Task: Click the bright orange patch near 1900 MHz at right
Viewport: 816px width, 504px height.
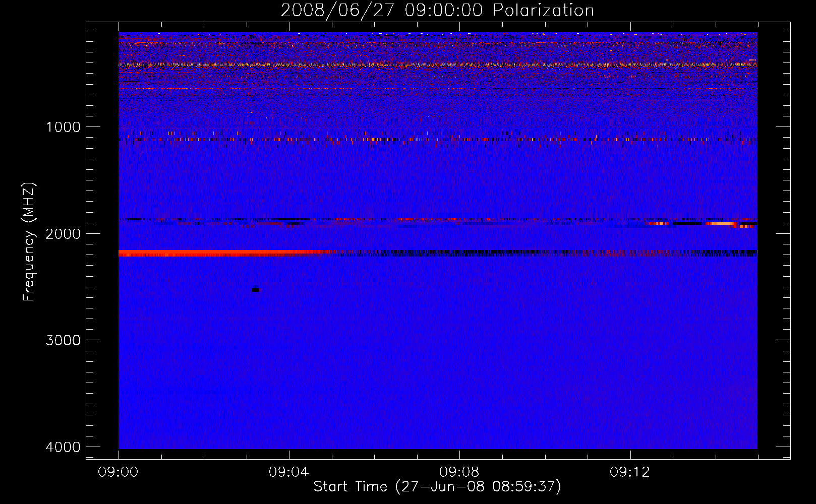Action: click(720, 223)
